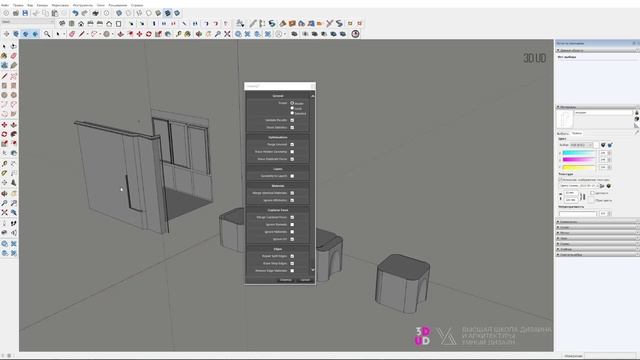Screen dimensions: 640x360
Task: Click the lock aspect ratio icon beside texture size
Action: pyautogui.click(x=583, y=197)
